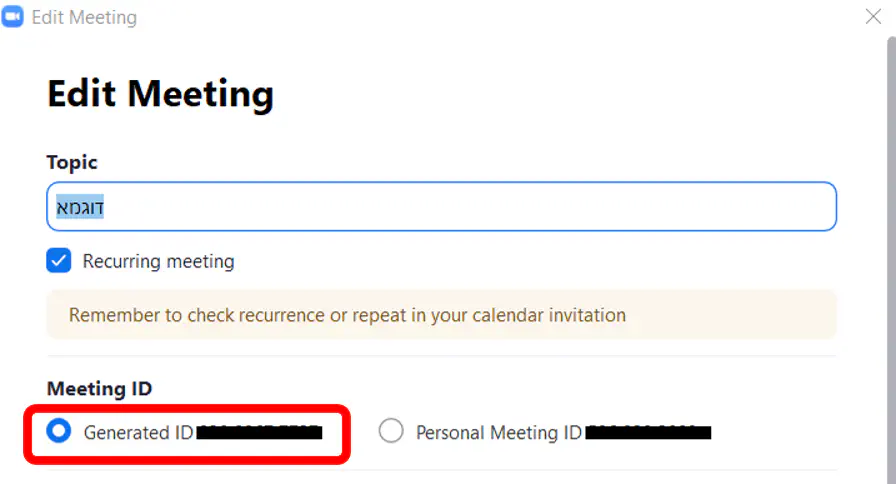Click the 'Topic' field label
Viewport: 896px width, 484px height.
tap(72, 162)
